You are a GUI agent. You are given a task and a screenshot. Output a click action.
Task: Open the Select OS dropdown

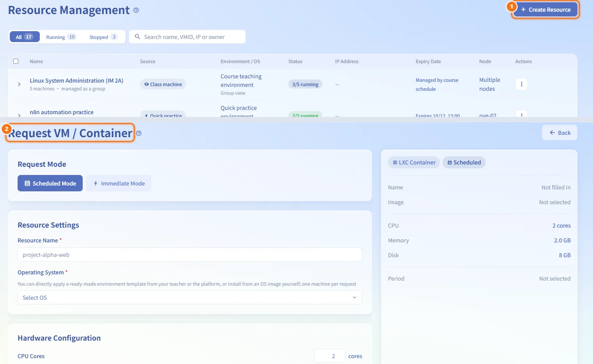190,297
